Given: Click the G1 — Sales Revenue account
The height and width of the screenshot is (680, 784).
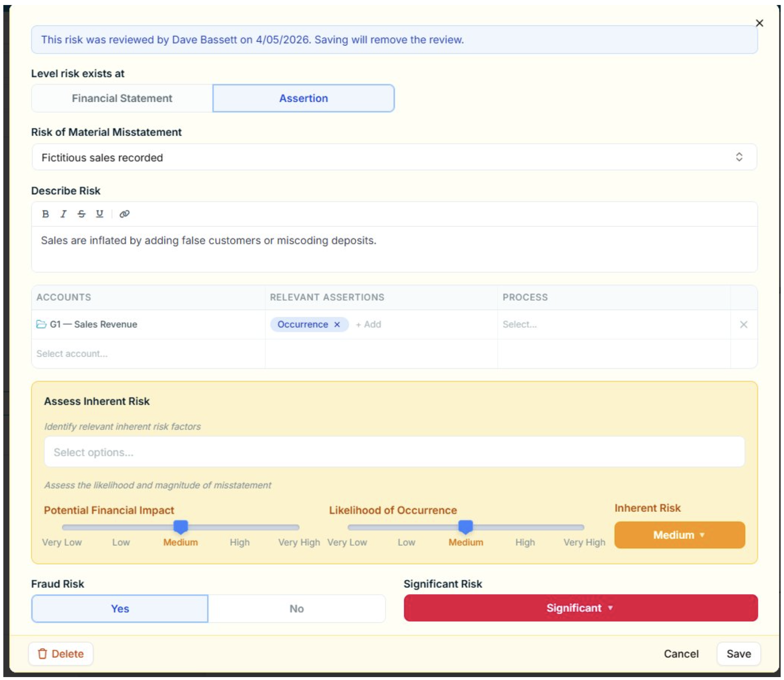Looking at the screenshot, I should 93,324.
